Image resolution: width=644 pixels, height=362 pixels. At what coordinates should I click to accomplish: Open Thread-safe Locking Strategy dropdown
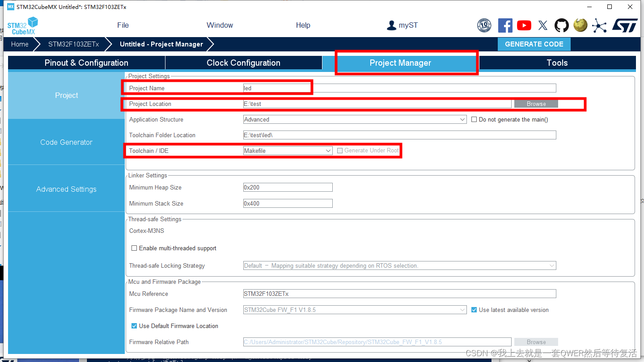(x=399, y=265)
